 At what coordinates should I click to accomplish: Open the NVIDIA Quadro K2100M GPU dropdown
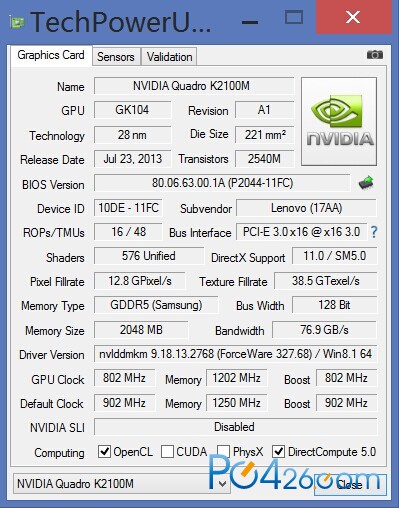[122, 483]
